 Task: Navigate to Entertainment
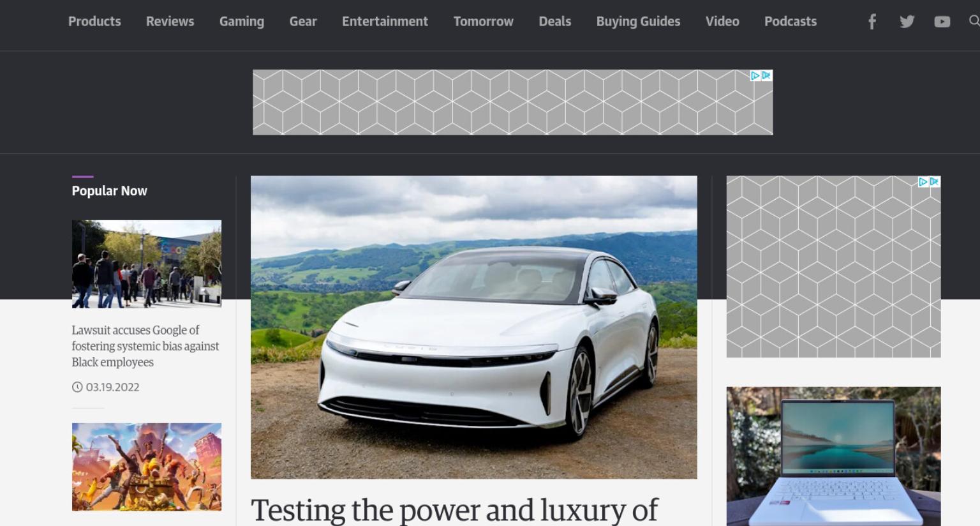385,21
